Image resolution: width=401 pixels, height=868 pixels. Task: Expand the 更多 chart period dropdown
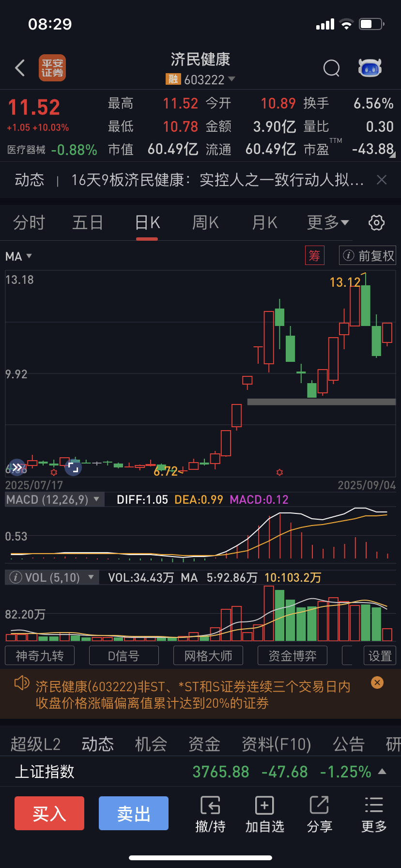tap(328, 223)
